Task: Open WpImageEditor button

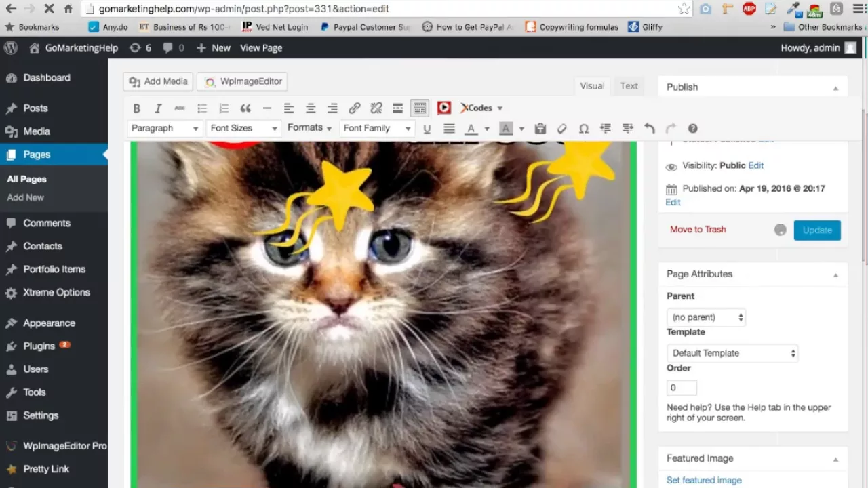Action: pyautogui.click(x=243, y=81)
